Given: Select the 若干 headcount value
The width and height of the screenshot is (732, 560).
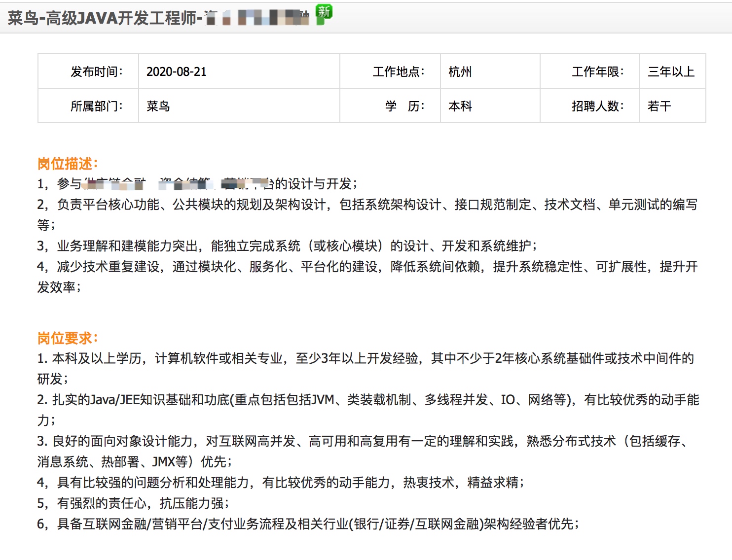Looking at the screenshot, I should click(x=659, y=106).
